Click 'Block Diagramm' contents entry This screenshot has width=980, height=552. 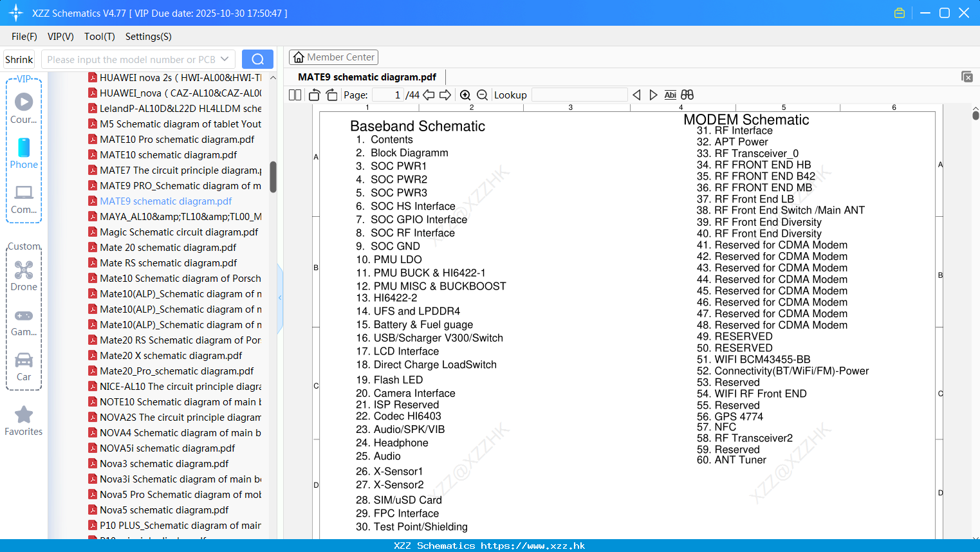point(409,153)
